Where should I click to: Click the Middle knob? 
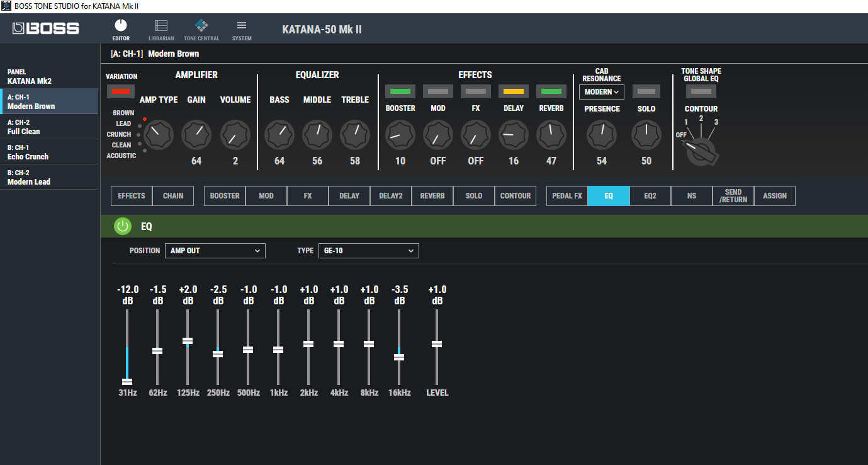[317, 135]
